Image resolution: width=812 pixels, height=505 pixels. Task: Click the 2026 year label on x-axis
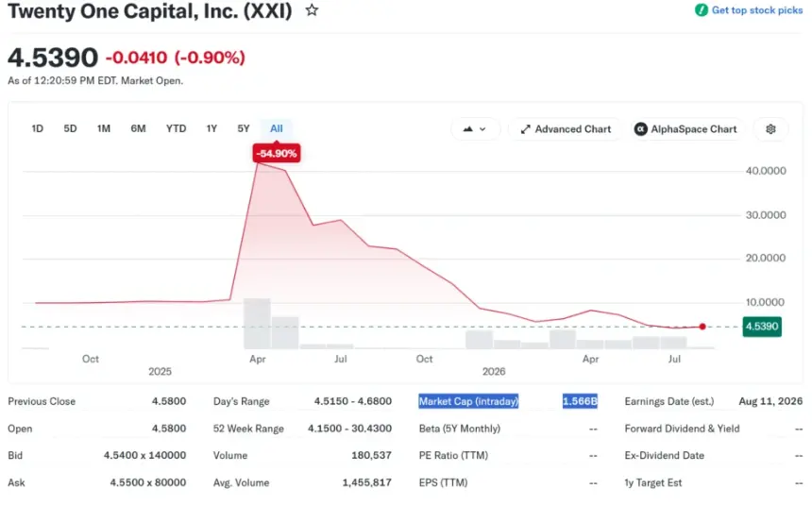[494, 371]
